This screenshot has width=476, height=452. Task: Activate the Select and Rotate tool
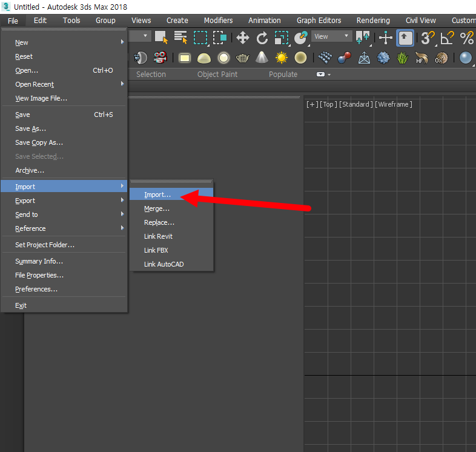click(262, 38)
